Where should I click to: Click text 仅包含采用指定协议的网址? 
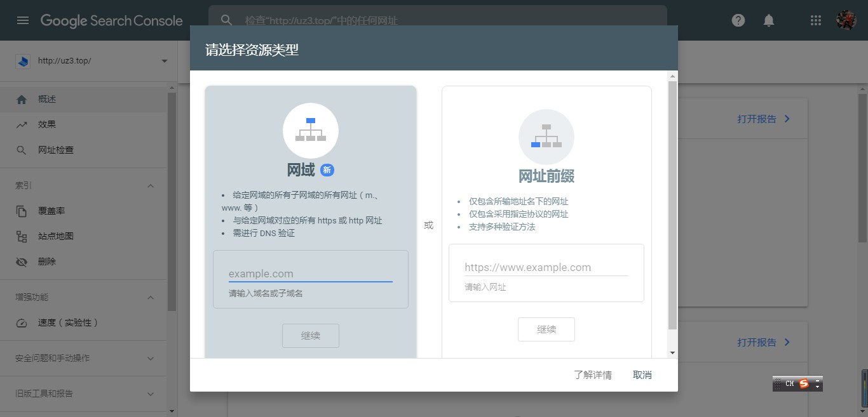[519, 214]
